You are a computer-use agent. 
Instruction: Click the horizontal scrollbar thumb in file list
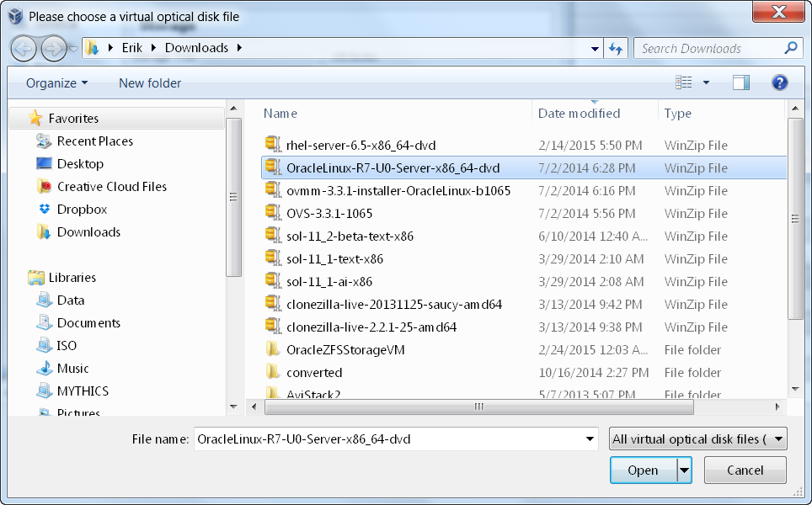pos(479,407)
